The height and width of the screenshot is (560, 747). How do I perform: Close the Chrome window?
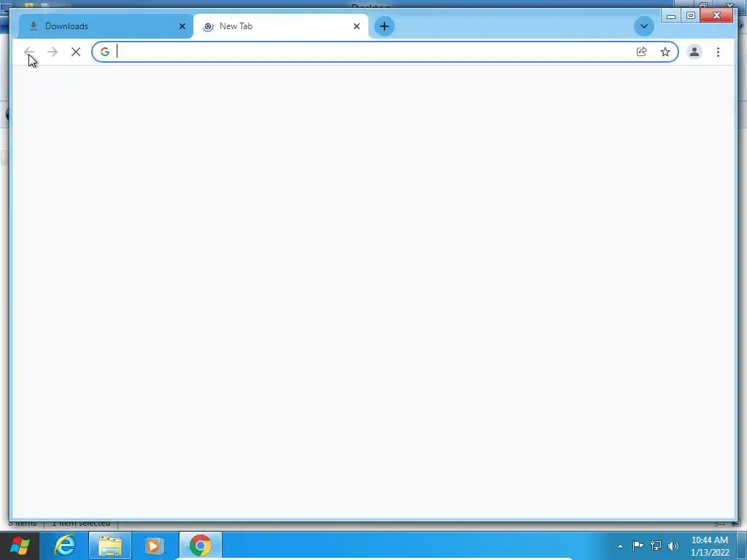tap(716, 16)
